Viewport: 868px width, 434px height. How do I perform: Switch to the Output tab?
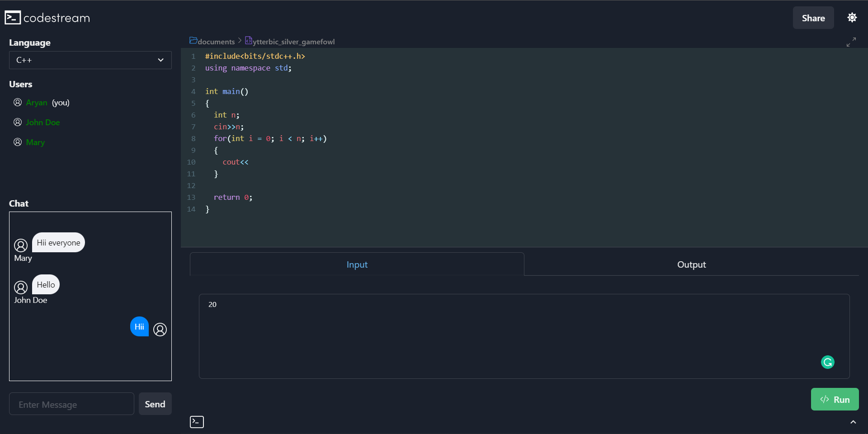691,264
